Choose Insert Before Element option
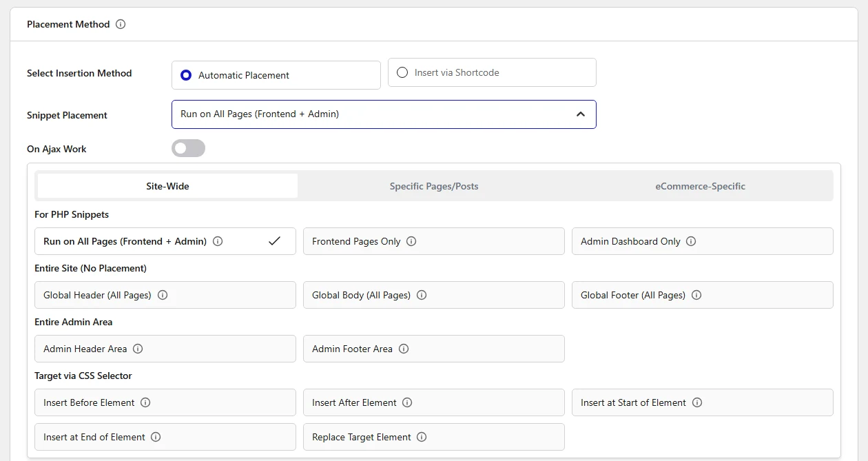This screenshot has height=461, width=868. coord(165,402)
